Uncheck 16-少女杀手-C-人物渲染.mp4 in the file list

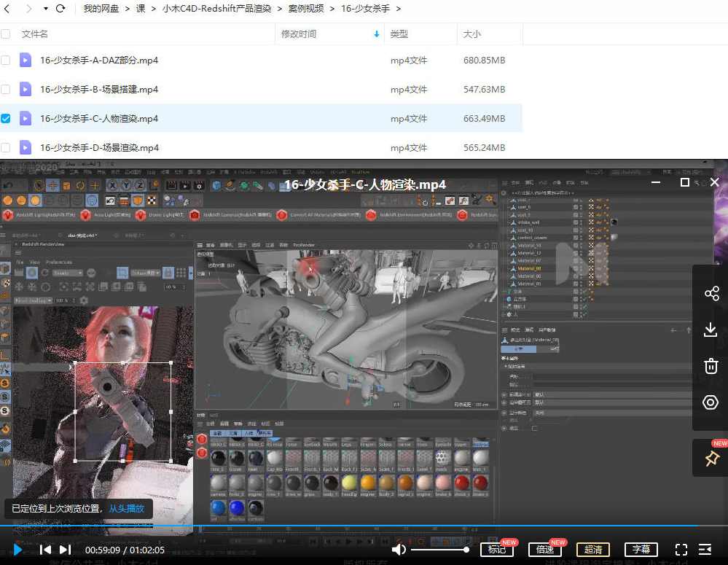point(6,118)
